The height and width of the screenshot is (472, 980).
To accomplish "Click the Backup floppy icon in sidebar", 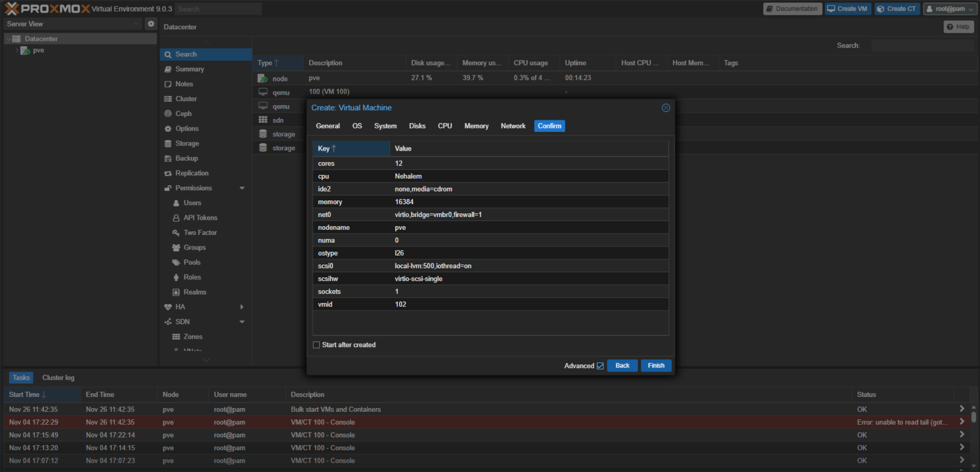I will click(x=168, y=158).
